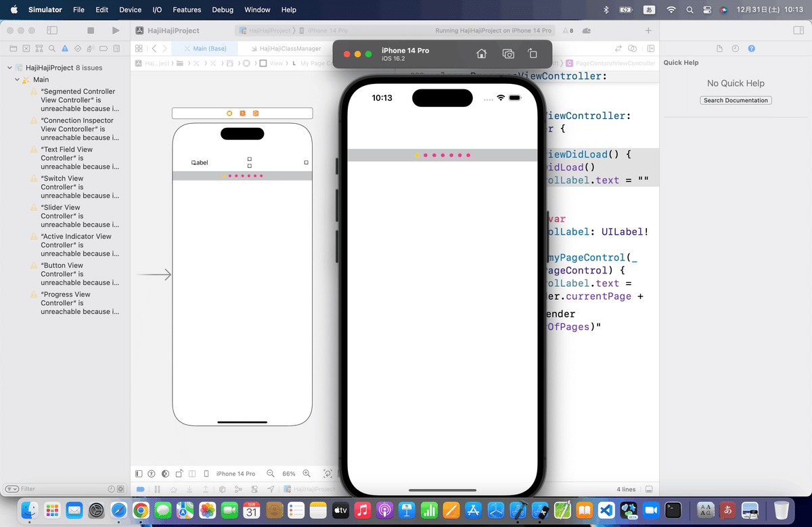Open the Quick Help inspector tab
812x527 pixels.
(752, 49)
